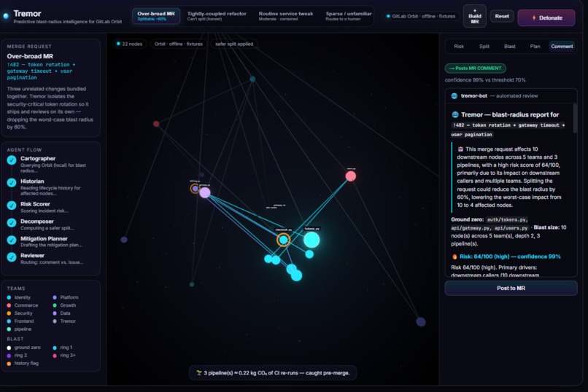The image size is (588, 392).
Task: Click the Reset button
Action: click(x=502, y=16)
